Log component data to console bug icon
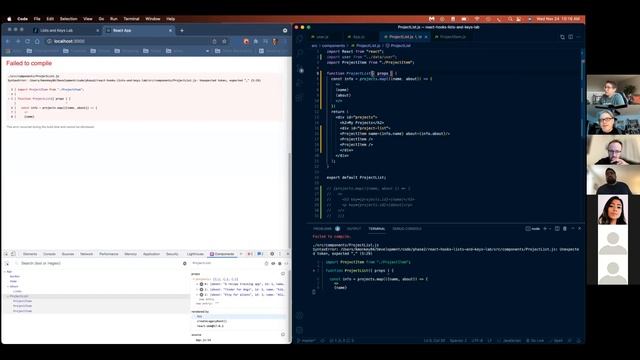640x360 pixels. tap(280, 264)
